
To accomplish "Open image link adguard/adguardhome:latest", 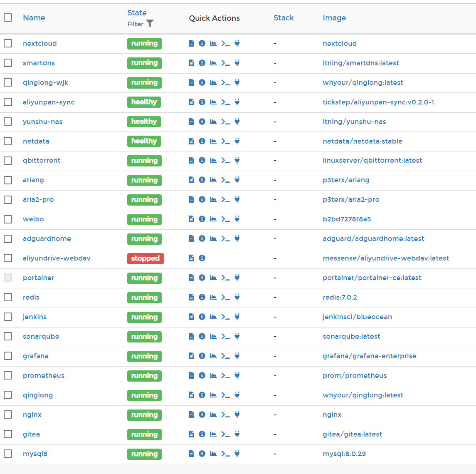I will [373, 239].
